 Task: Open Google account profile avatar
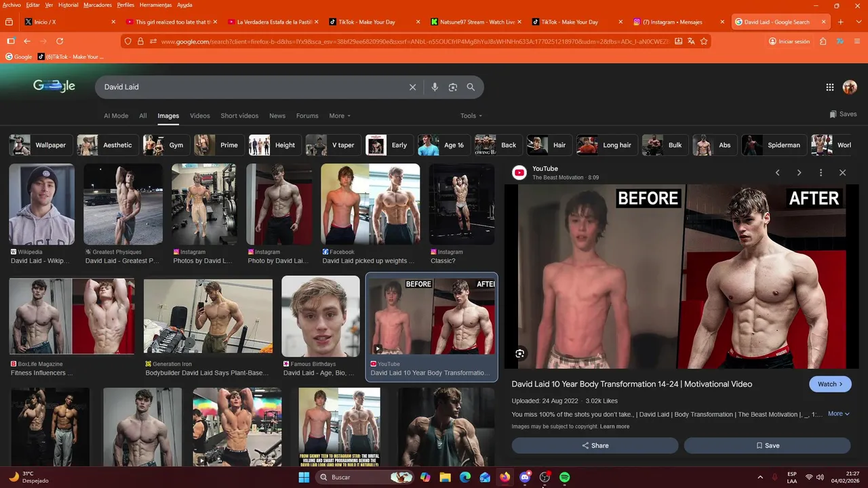click(850, 87)
